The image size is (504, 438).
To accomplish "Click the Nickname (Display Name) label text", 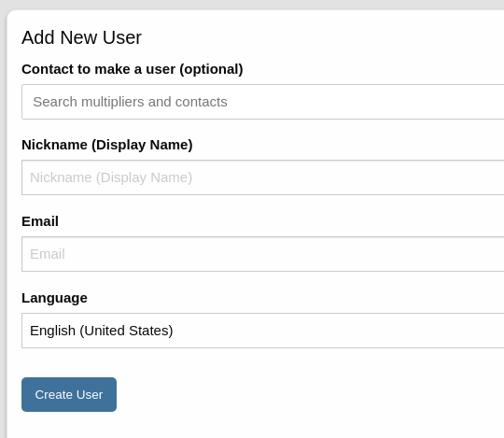I will (107, 145).
